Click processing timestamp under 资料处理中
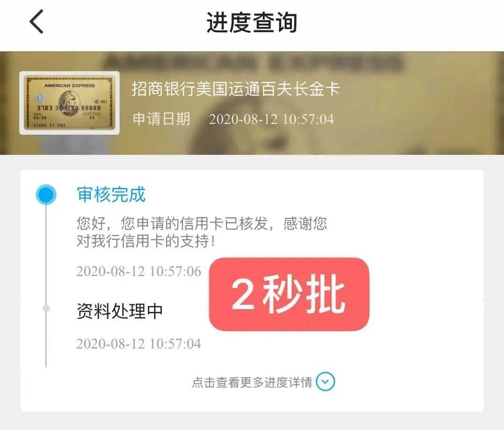504x430 pixels. point(139,344)
